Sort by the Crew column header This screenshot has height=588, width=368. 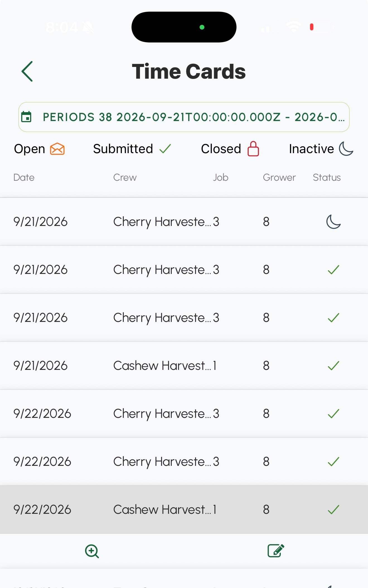pyautogui.click(x=125, y=177)
